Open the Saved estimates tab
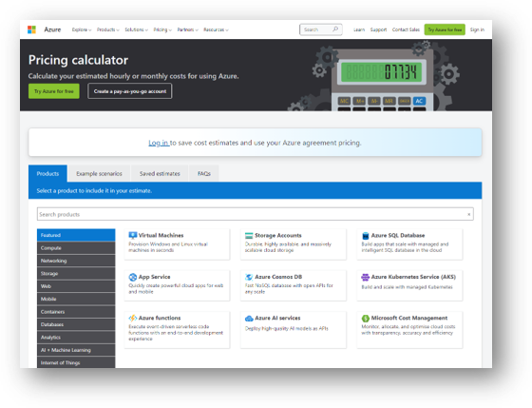The width and height of the screenshot is (532, 408). pyautogui.click(x=160, y=174)
